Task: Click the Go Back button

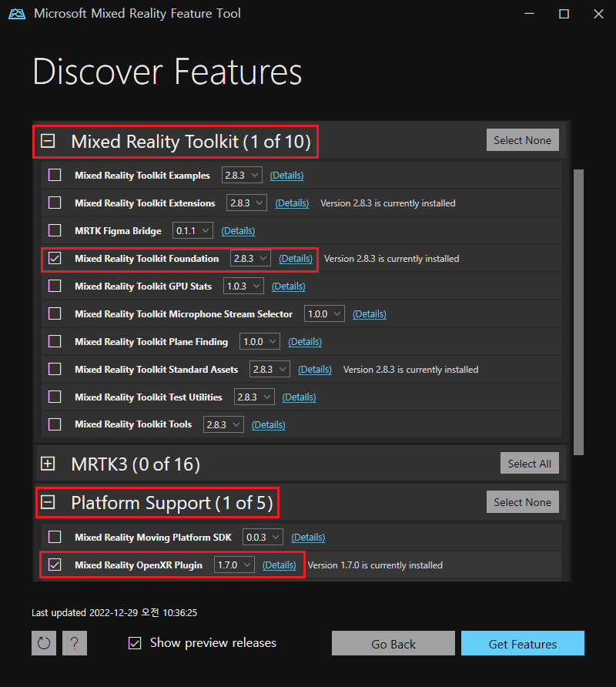Action: point(393,643)
